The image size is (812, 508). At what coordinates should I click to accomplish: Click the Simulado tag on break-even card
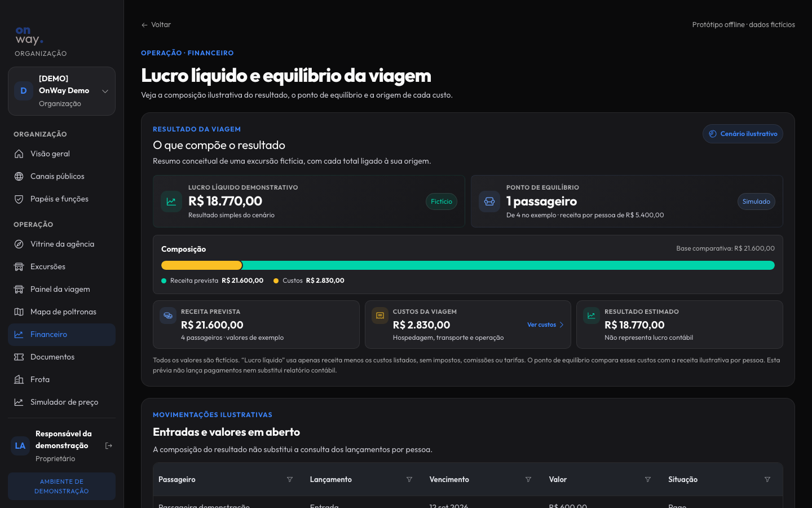(756, 202)
